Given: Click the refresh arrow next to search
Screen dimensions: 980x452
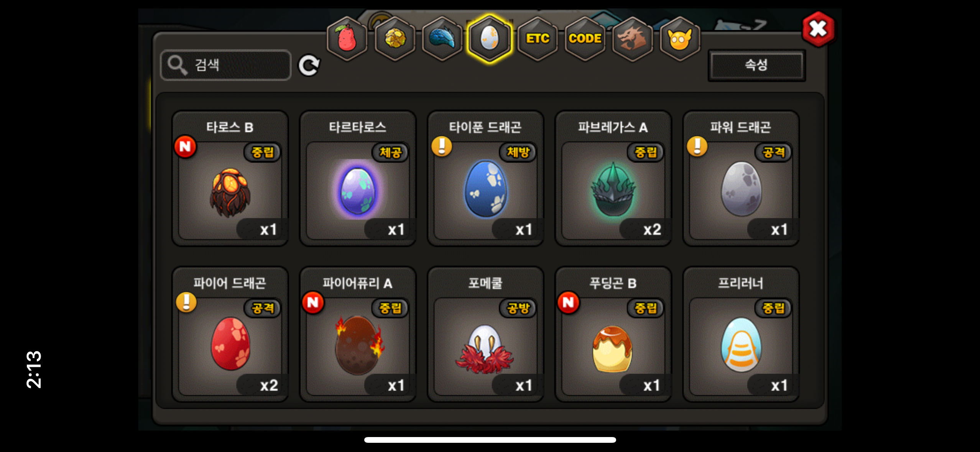Looking at the screenshot, I should point(309,65).
